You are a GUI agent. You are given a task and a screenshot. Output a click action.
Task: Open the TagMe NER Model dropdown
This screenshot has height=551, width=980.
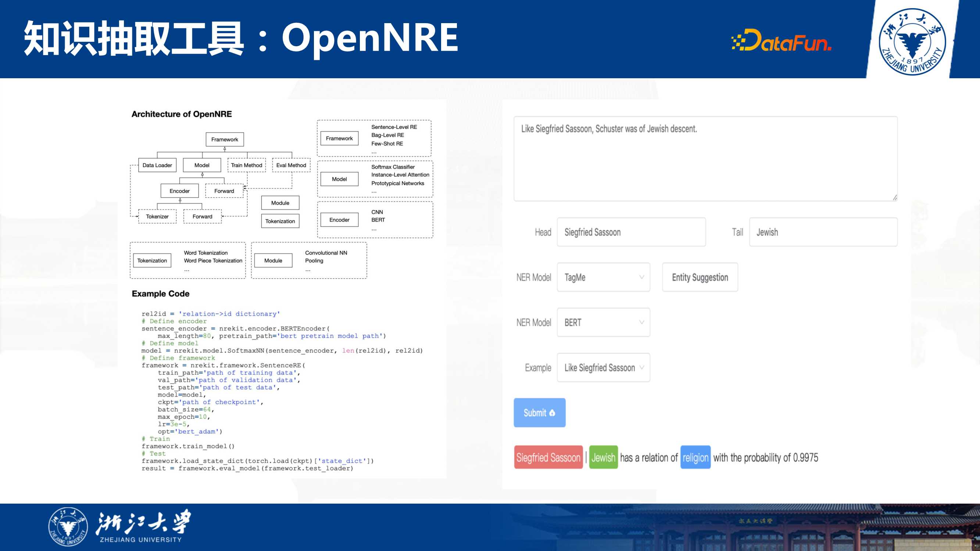pos(603,277)
